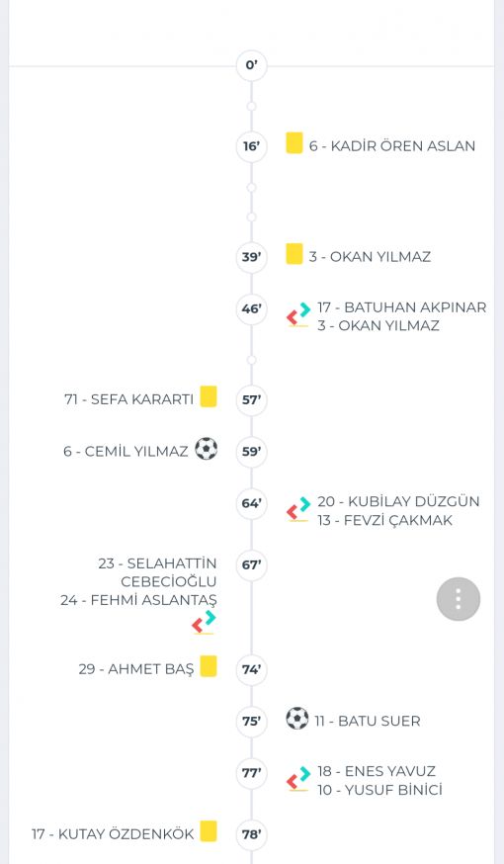
Task: Click substitution arrows icon at 46th minute
Action: tap(298, 314)
